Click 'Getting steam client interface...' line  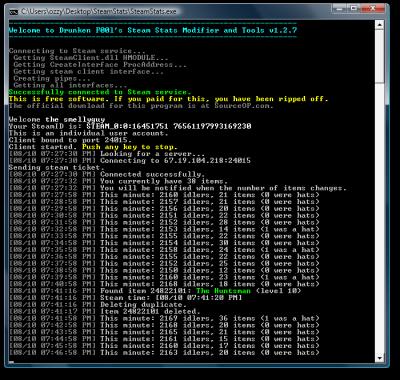(x=89, y=71)
